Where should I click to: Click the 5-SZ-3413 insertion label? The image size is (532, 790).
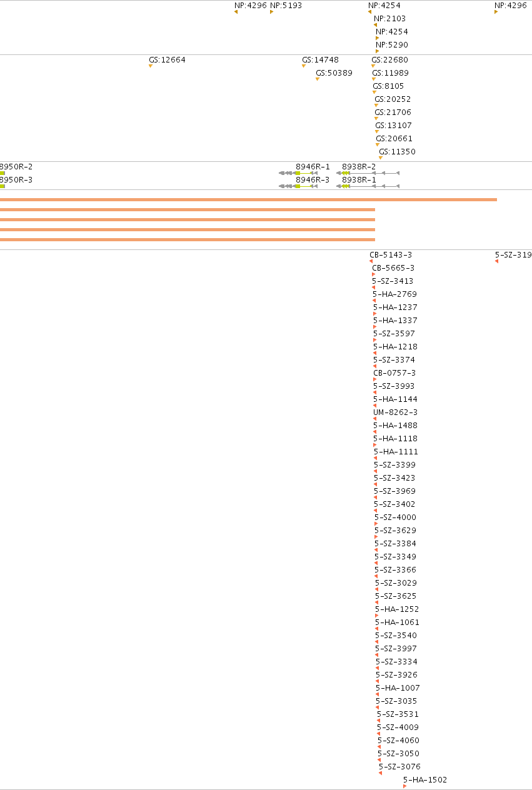click(x=393, y=281)
